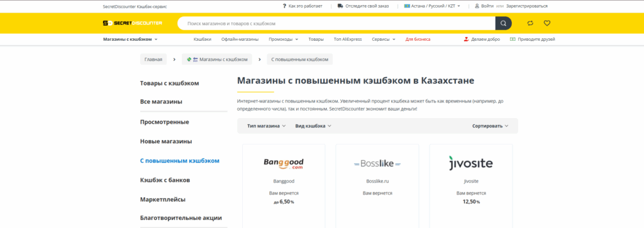Go to Магазины с кэшбэком breadcrumb
This screenshot has height=228, width=644.
tap(216, 60)
